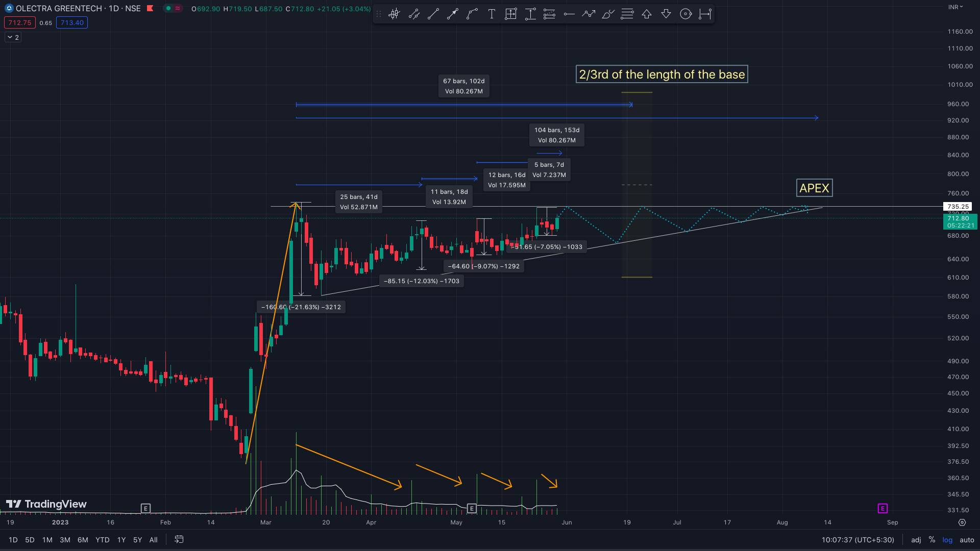
Task: Select the trend line tool
Action: [433, 14]
